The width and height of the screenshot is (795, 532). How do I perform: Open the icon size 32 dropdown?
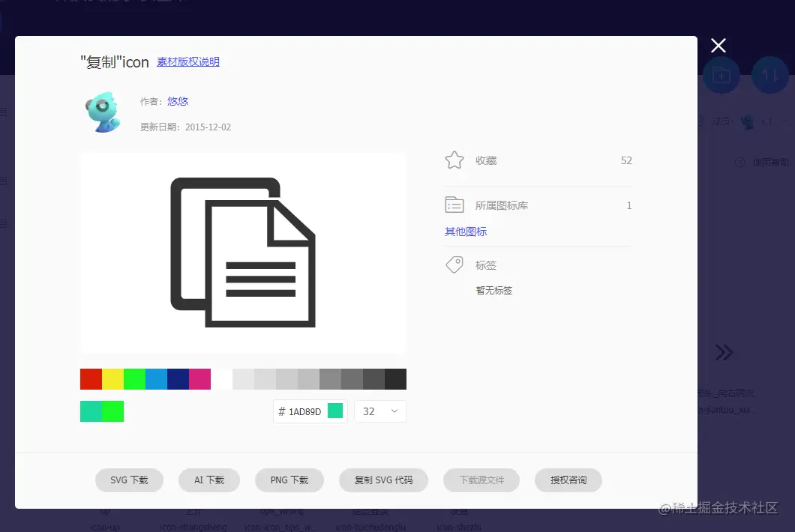tap(380, 411)
